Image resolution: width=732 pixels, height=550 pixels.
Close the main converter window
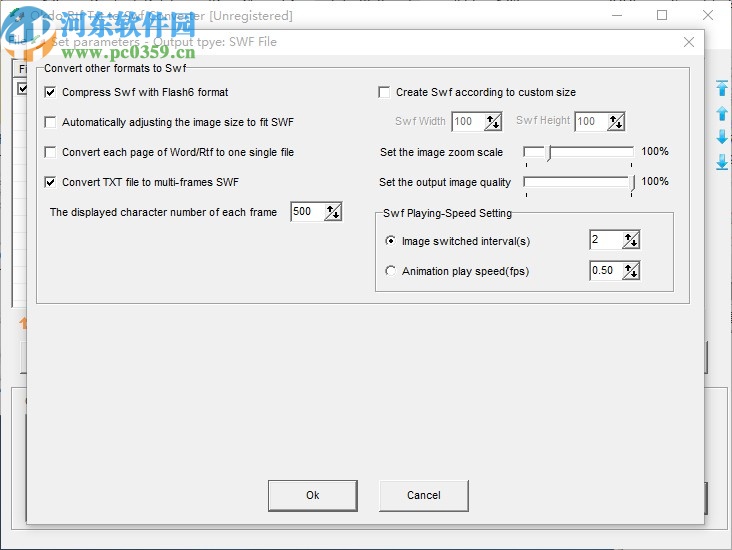pos(708,15)
